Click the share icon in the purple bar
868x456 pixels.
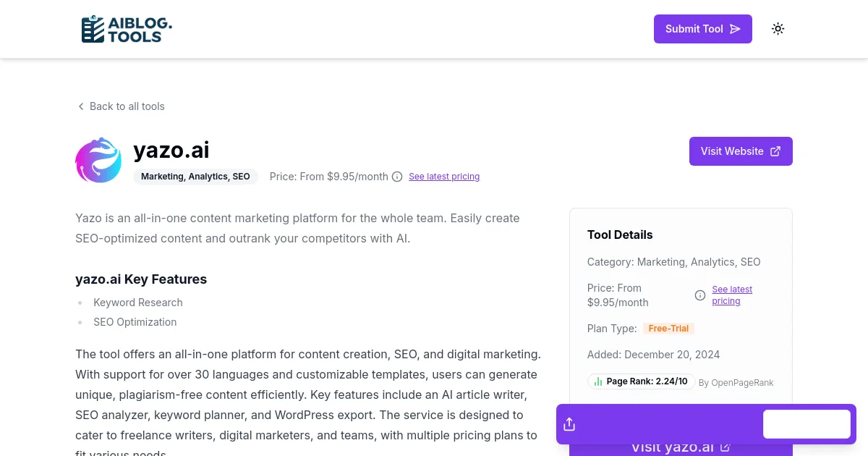pos(569,424)
